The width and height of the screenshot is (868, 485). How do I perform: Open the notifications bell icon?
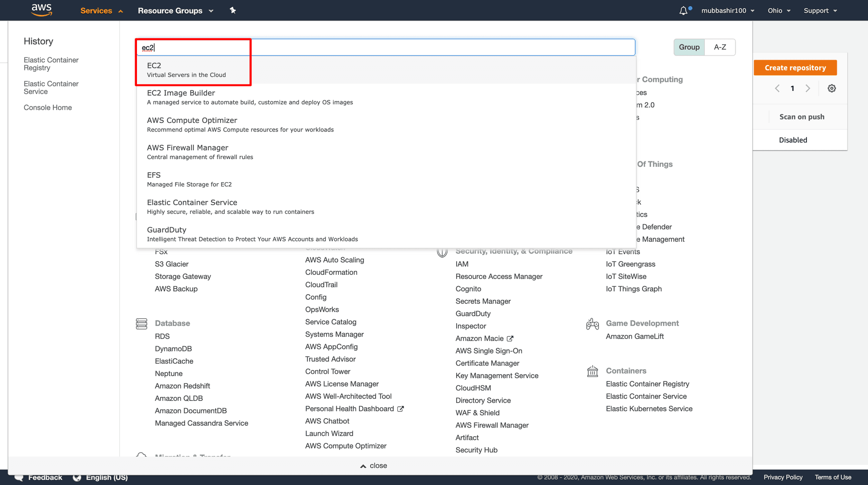click(683, 10)
